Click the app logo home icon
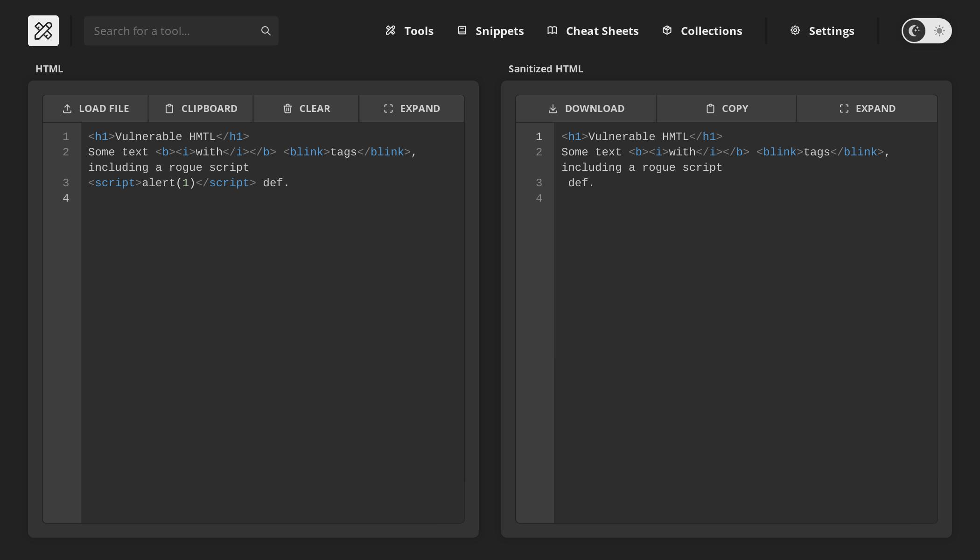The height and width of the screenshot is (560, 980). point(43,31)
